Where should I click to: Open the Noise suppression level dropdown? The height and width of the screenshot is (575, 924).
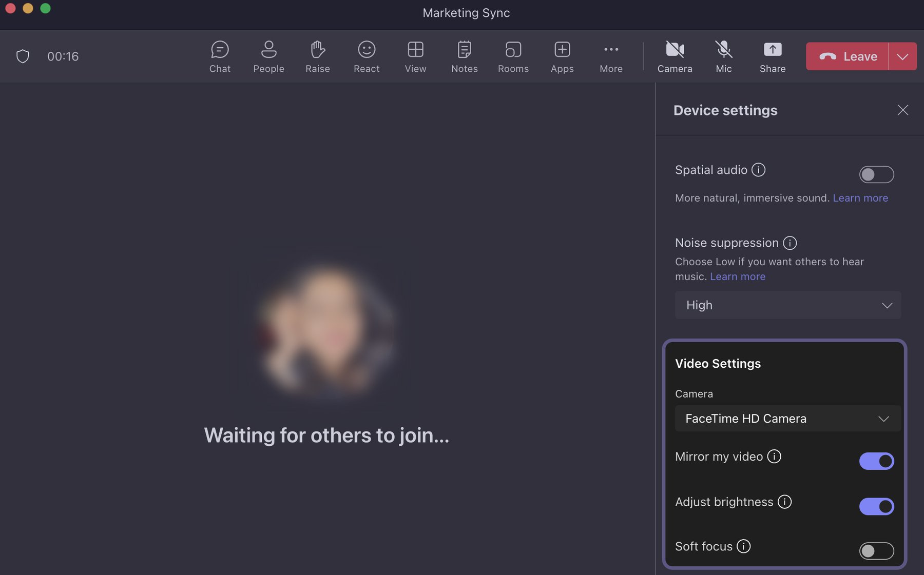(x=787, y=305)
